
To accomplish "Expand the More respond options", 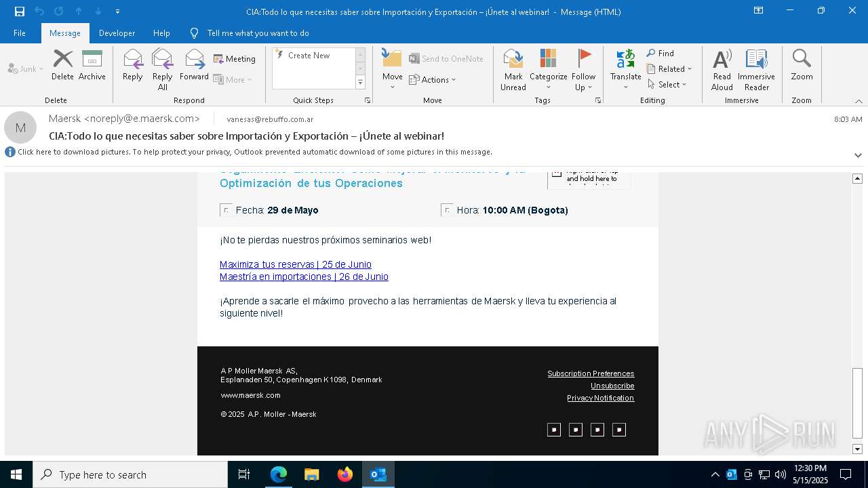I will [x=233, y=79].
